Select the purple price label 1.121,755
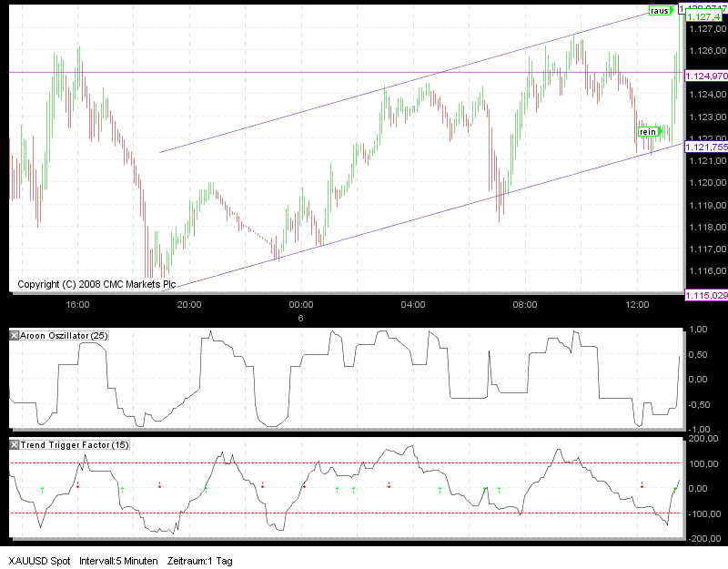The height and width of the screenshot is (569, 728). (705, 147)
